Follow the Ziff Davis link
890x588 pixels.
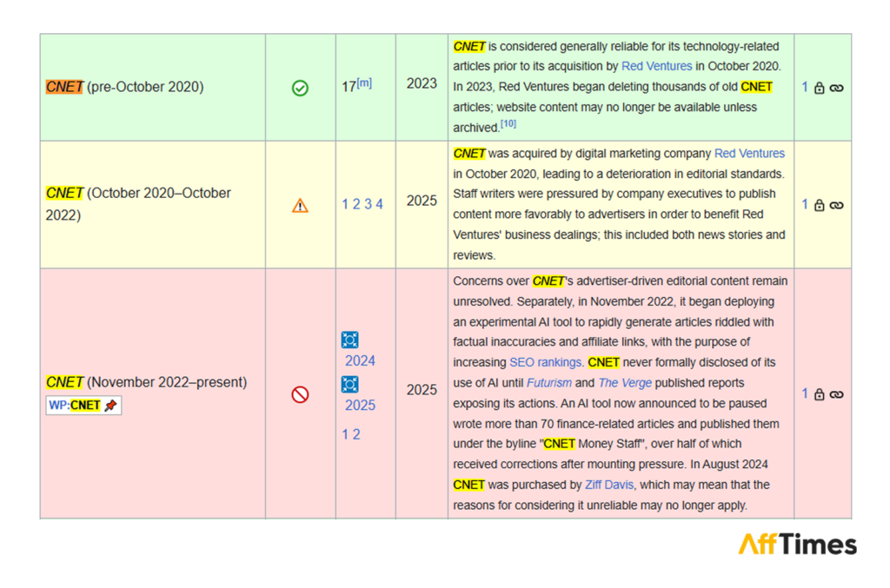pos(609,485)
